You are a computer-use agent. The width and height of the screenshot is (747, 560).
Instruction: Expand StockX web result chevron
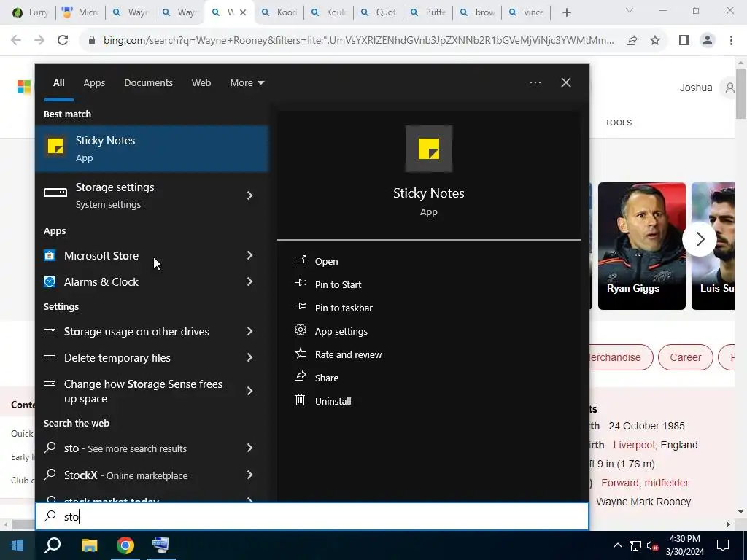(249, 475)
